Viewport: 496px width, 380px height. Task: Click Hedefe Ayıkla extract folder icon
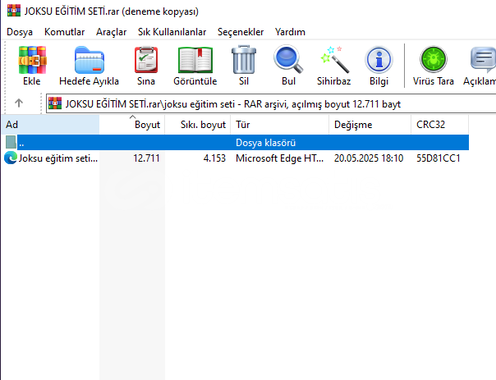pos(89,60)
